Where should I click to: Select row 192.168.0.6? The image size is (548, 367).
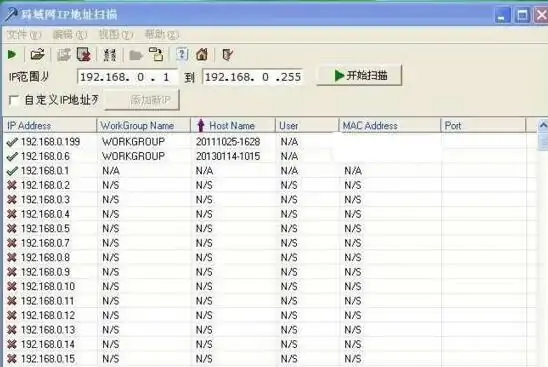(x=270, y=156)
